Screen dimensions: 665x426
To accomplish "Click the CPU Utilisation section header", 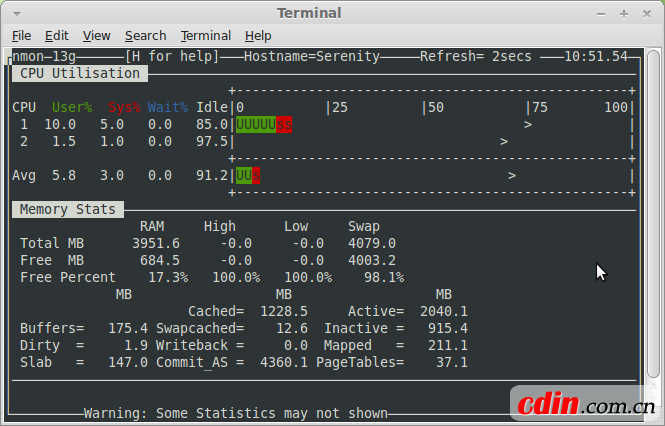I will [x=80, y=73].
